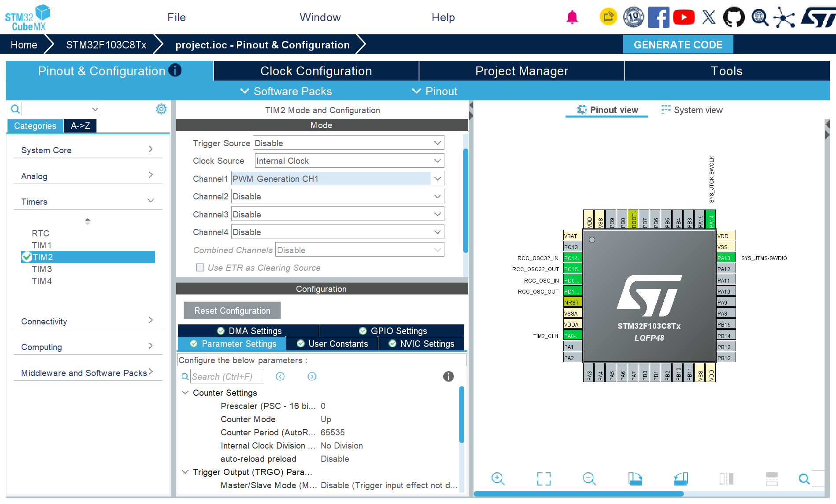Click STM32F103C8Tx breadcrumb
Image resolution: width=836 pixels, height=504 pixels.
click(106, 44)
